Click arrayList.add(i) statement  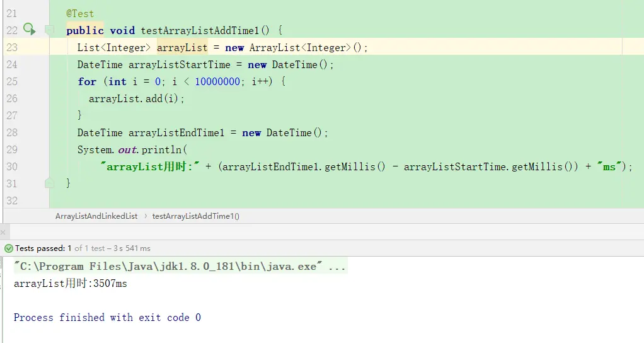tap(137, 98)
